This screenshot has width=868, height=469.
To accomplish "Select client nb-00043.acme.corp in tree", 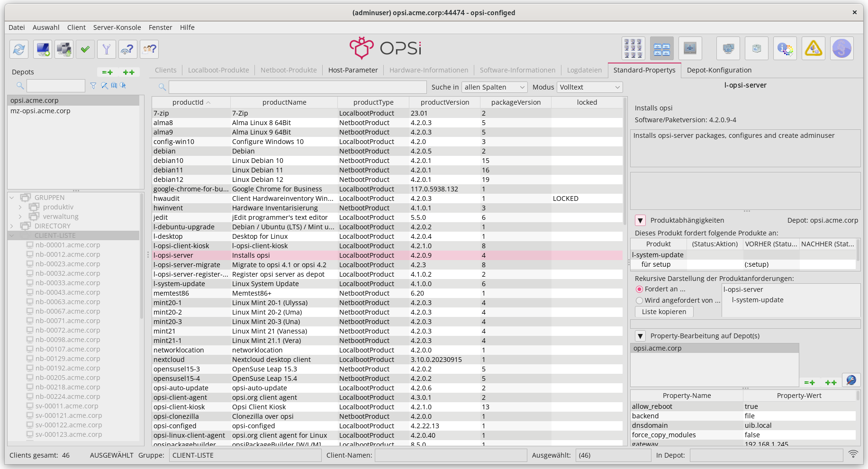I will coord(67,292).
